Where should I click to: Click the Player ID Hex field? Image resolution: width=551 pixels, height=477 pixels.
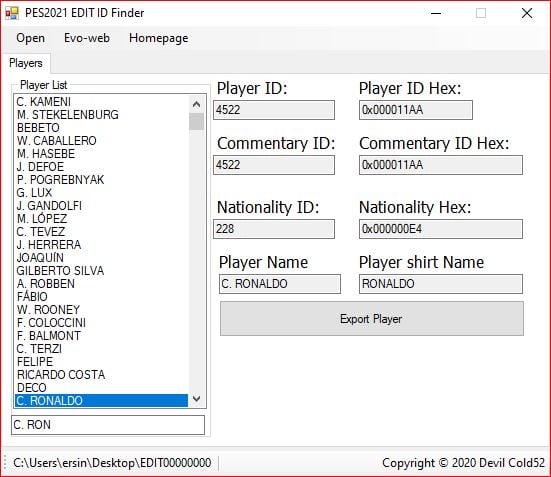[x=416, y=110]
